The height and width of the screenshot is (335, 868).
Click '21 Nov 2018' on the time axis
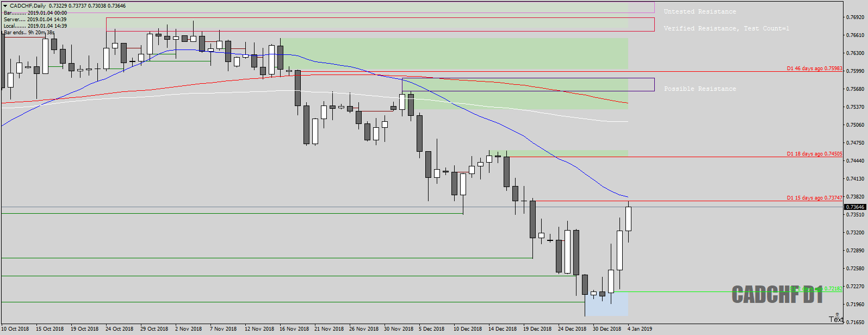[x=328, y=329]
